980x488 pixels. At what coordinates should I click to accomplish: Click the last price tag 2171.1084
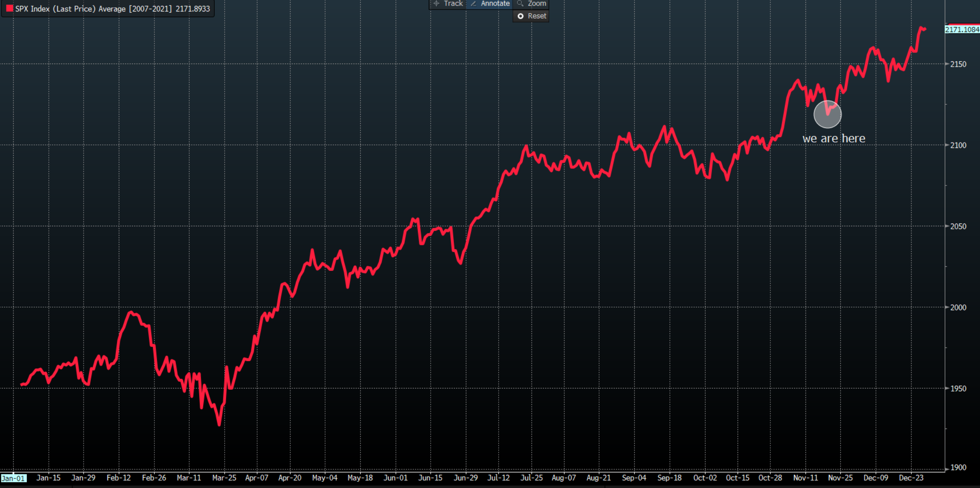(962, 29)
